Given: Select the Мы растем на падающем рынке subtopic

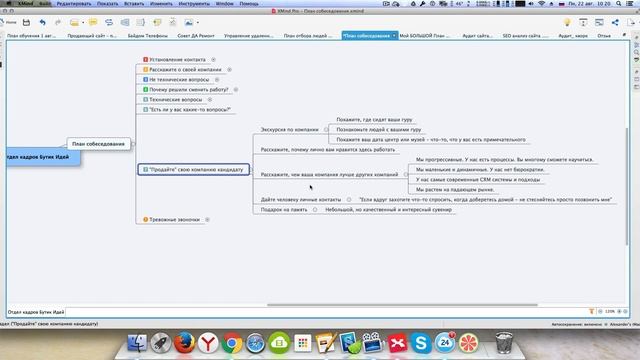Looking at the screenshot, I should tap(455, 189).
